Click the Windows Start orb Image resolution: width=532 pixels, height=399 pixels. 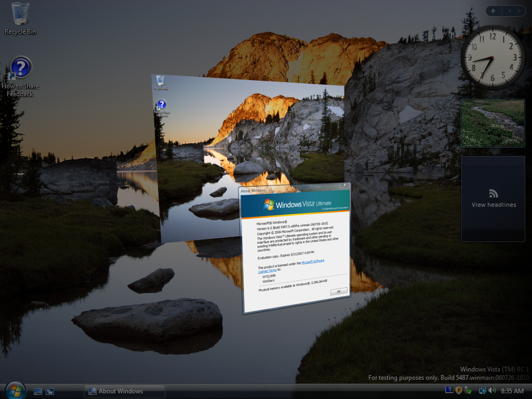tap(15, 391)
